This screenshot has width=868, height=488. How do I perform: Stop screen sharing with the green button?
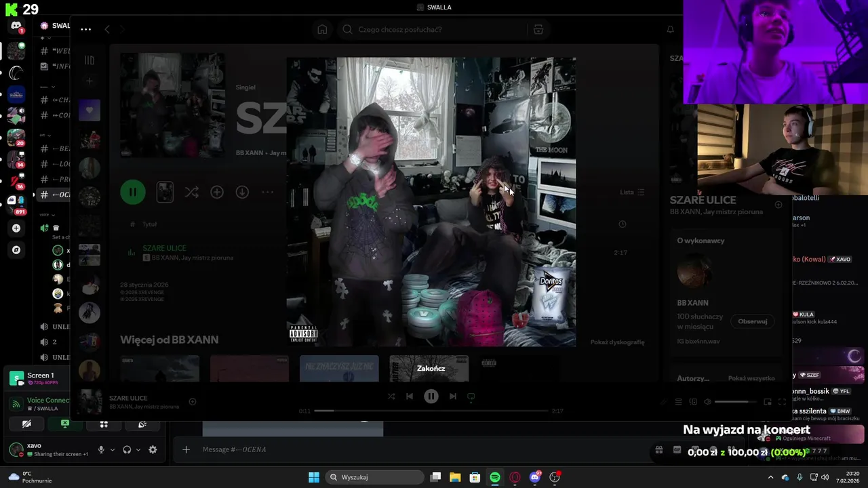point(65,424)
